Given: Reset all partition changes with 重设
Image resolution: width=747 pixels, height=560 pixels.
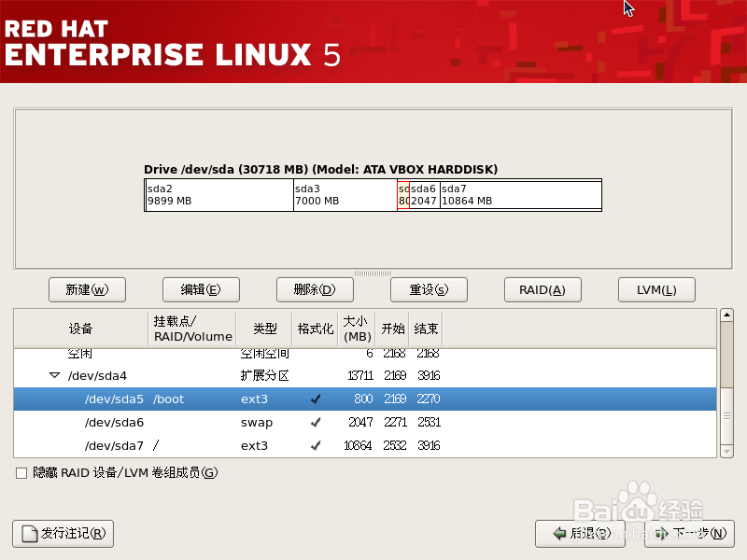Looking at the screenshot, I should tap(429, 289).
